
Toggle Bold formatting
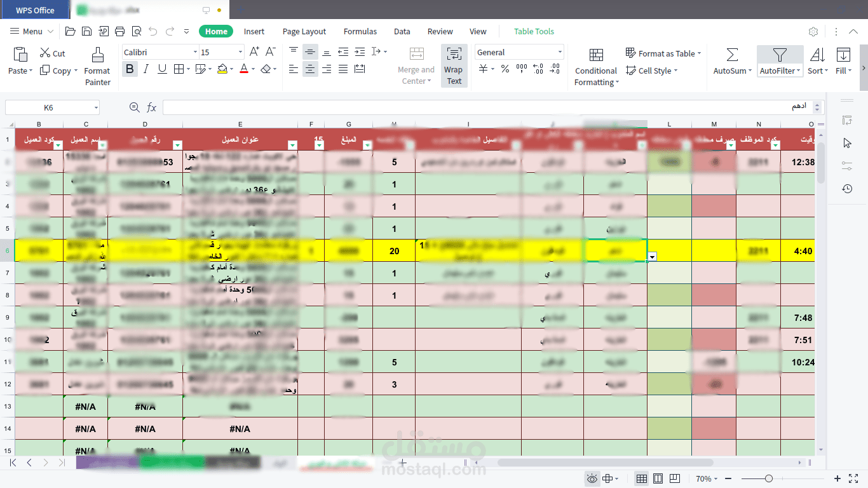130,69
